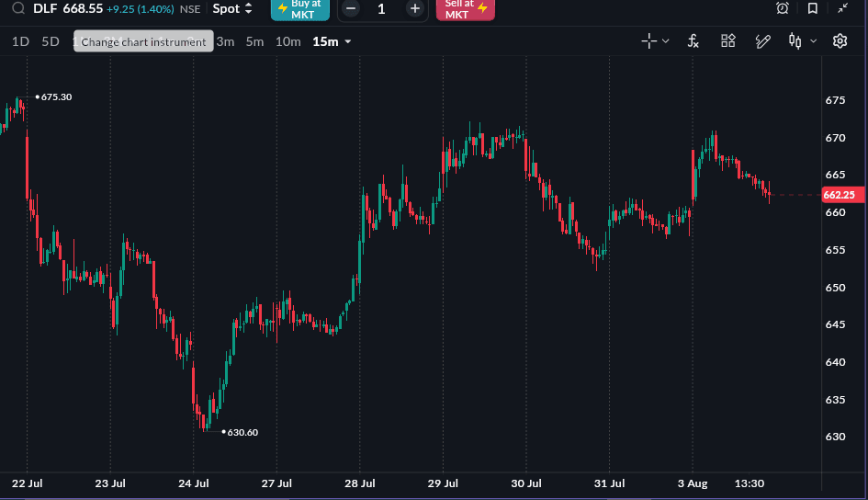Open the chart layout widgets icon
Screen dimensions: 868x500
(x=728, y=41)
